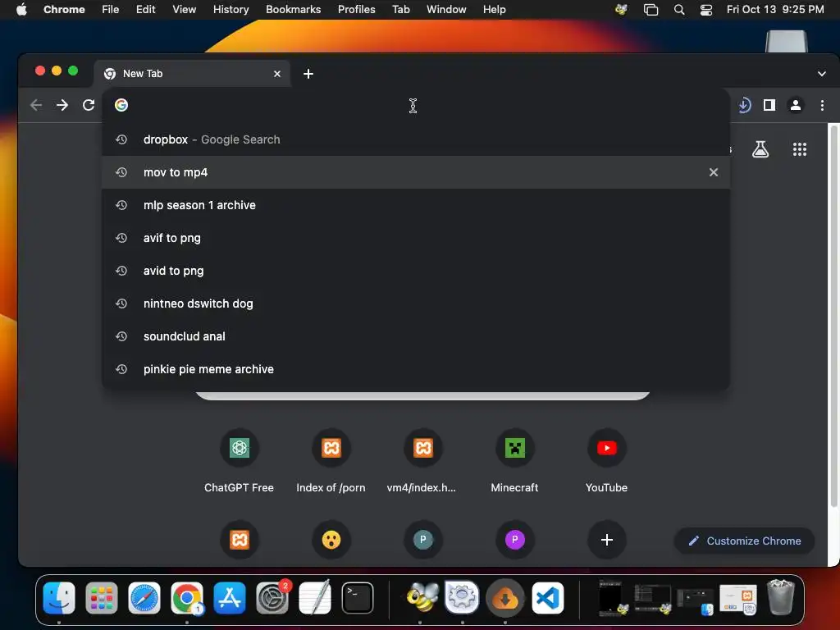Click the browser back arrow

(x=36, y=105)
